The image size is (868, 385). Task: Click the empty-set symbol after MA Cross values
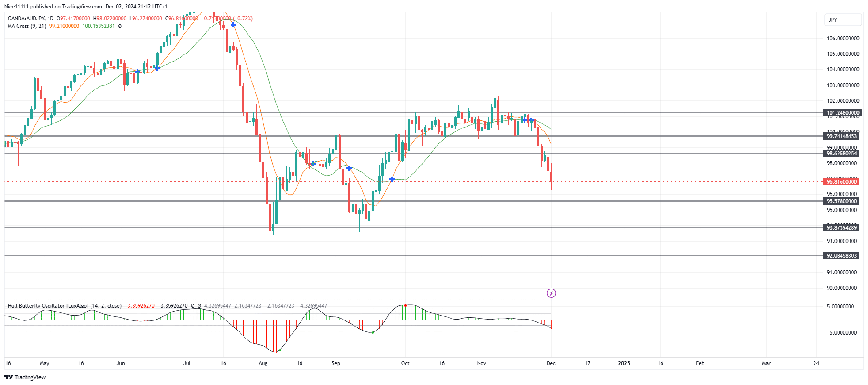pyautogui.click(x=120, y=26)
